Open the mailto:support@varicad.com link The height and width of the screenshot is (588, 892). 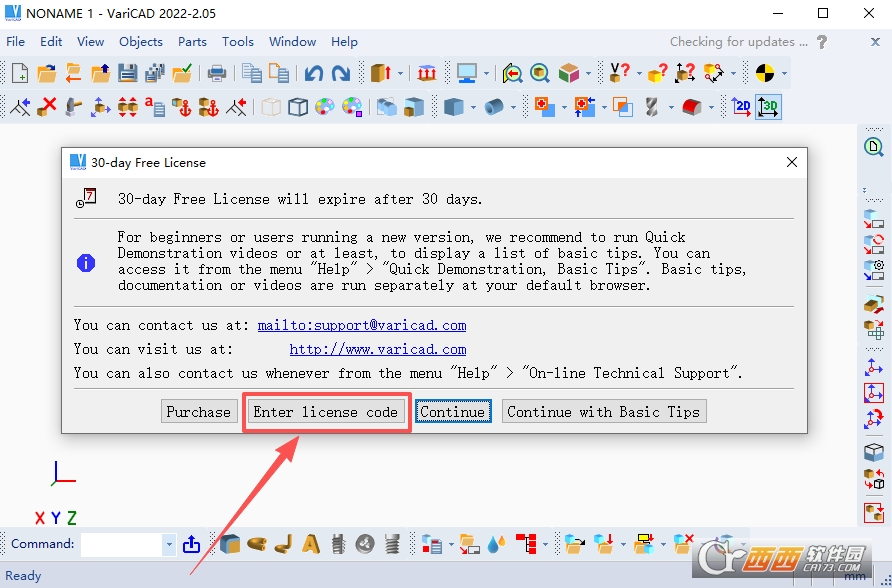[362, 325]
